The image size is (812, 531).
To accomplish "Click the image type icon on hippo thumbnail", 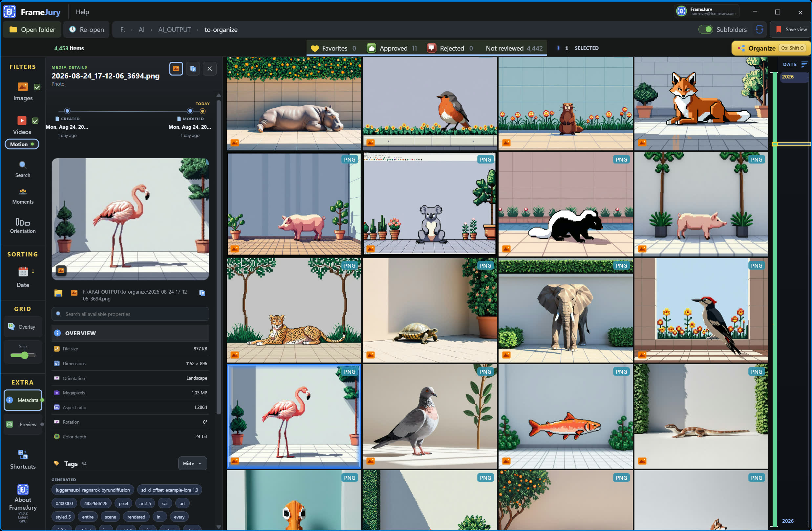I will 235,143.
